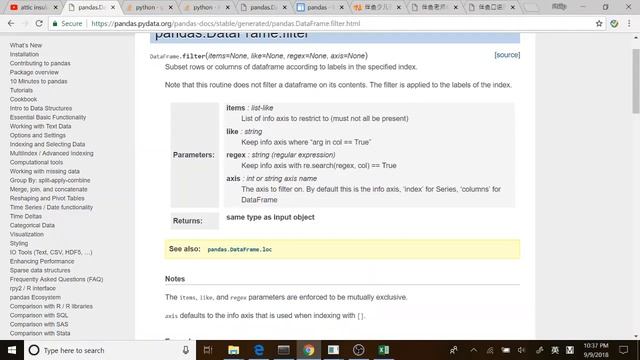Viewport: 640px width, 360px height.
Task: Open 'Computational tools' sidebar link
Action: (x=36, y=162)
